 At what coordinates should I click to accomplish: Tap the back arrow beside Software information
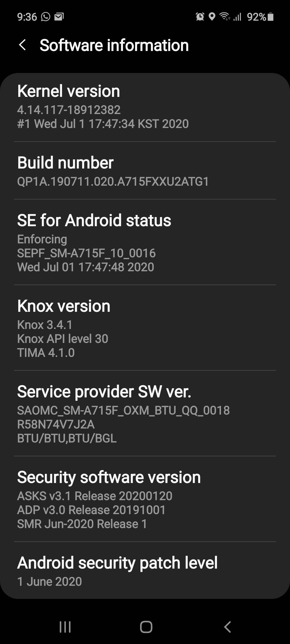23,45
